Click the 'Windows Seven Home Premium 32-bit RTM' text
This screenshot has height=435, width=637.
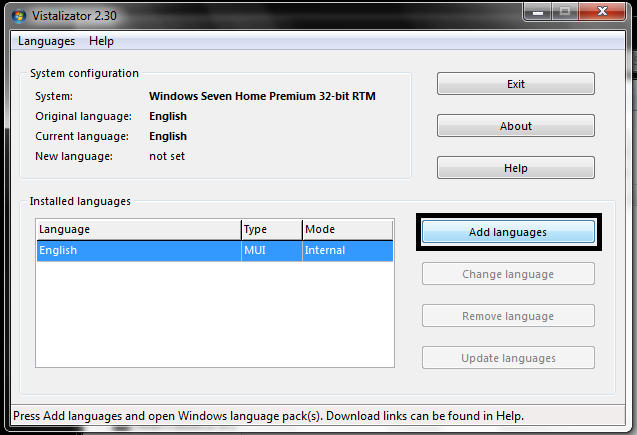(x=262, y=96)
